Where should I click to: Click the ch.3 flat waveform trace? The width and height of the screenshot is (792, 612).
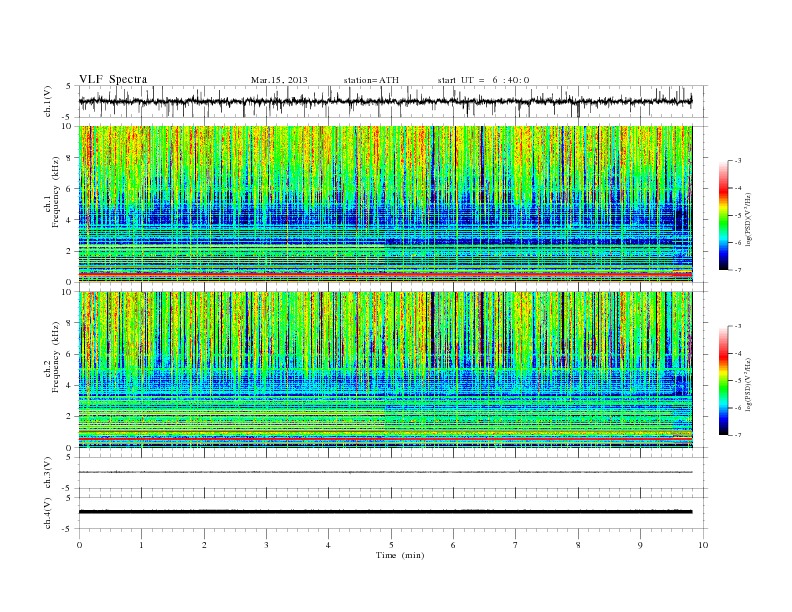coord(385,472)
